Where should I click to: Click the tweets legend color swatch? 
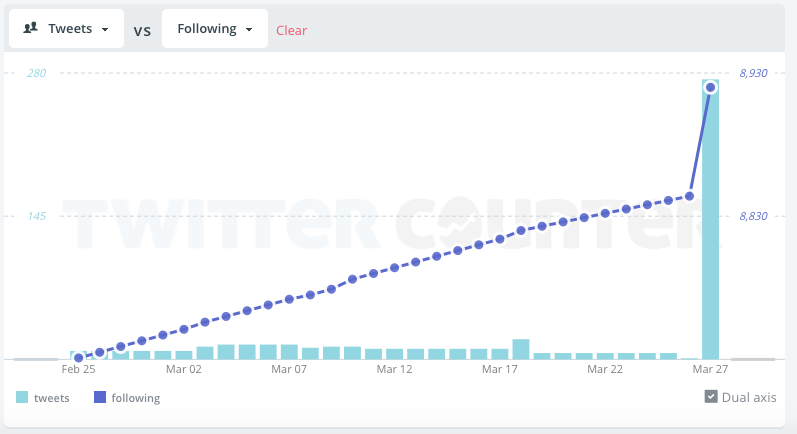tap(22, 398)
